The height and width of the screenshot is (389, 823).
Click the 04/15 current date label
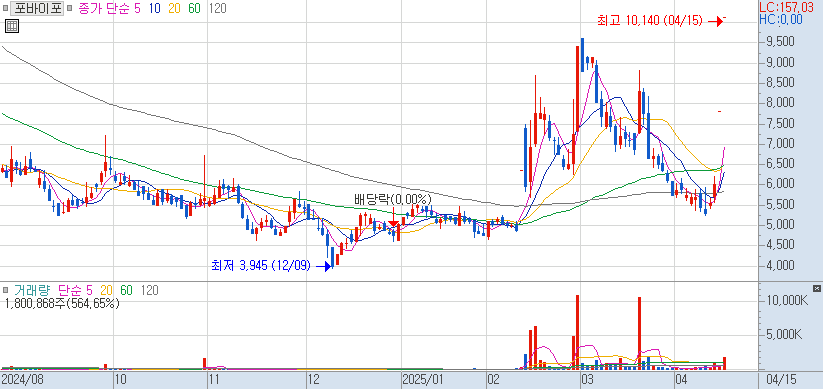(781, 379)
